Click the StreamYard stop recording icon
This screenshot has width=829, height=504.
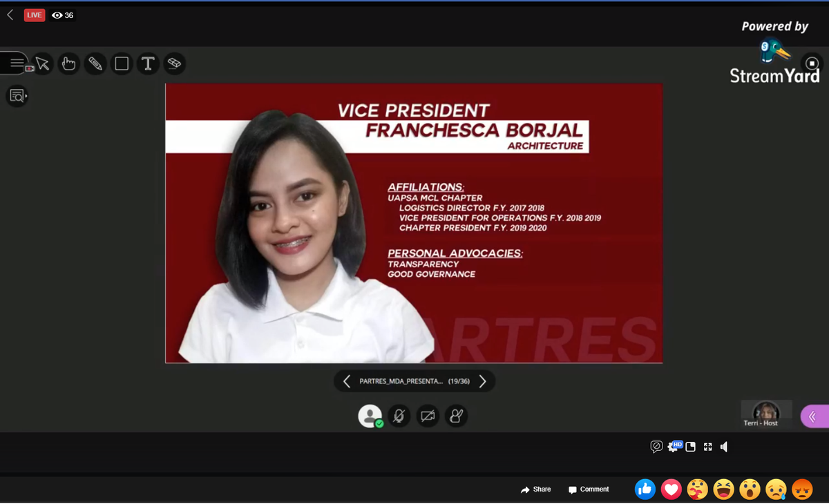click(812, 64)
